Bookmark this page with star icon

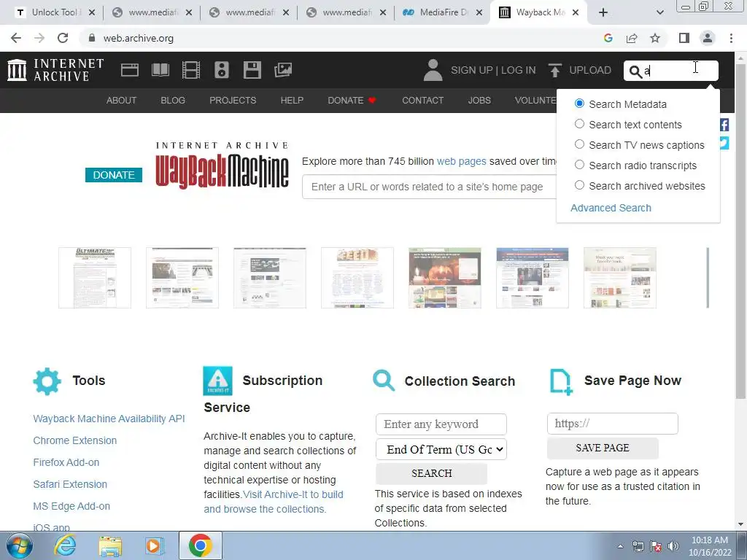click(655, 38)
